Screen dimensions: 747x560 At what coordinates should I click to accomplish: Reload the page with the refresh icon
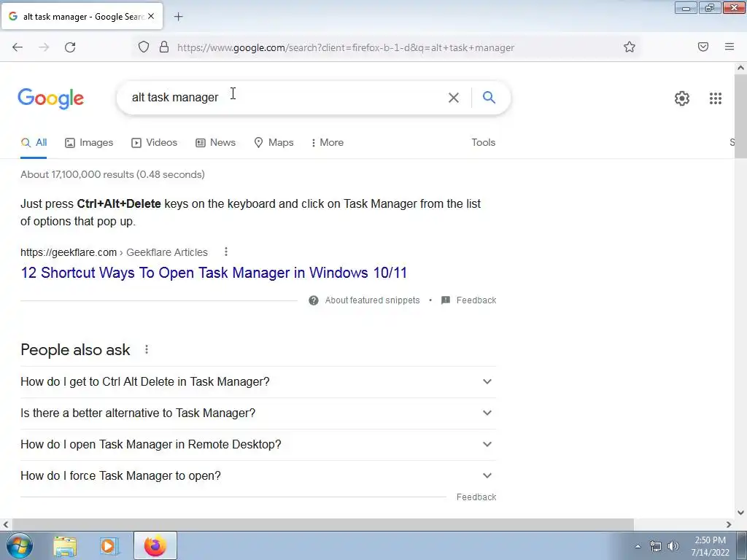point(70,47)
